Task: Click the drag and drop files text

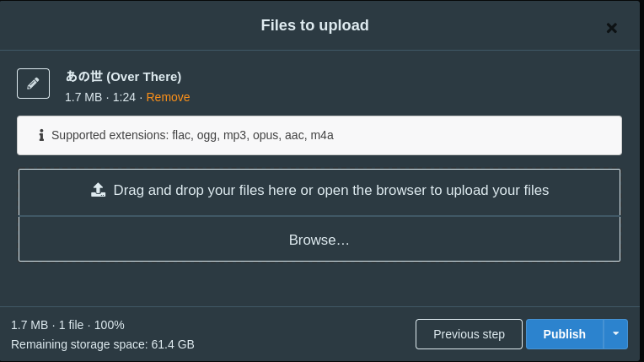Action: coord(331,190)
